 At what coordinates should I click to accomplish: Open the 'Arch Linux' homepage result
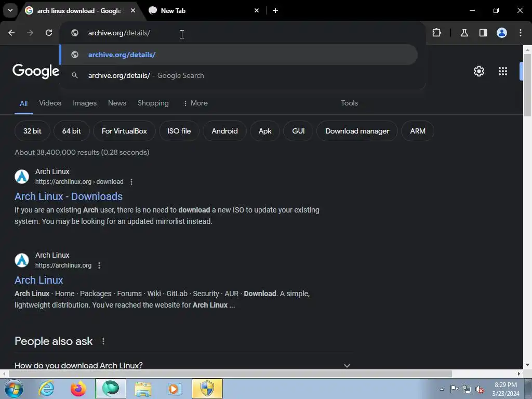pos(39,280)
